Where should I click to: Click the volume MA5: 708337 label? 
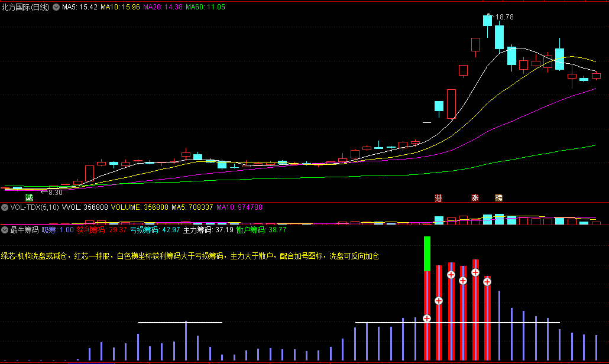pos(192,207)
